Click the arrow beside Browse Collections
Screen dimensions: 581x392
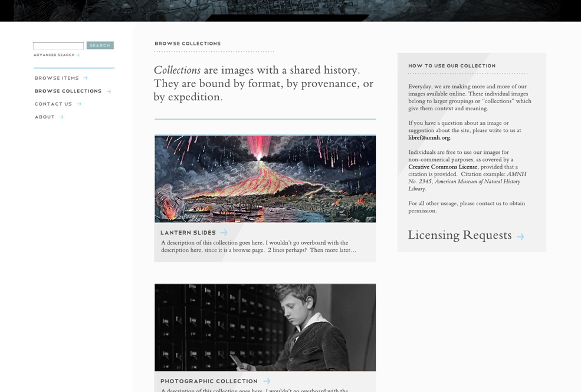point(109,91)
